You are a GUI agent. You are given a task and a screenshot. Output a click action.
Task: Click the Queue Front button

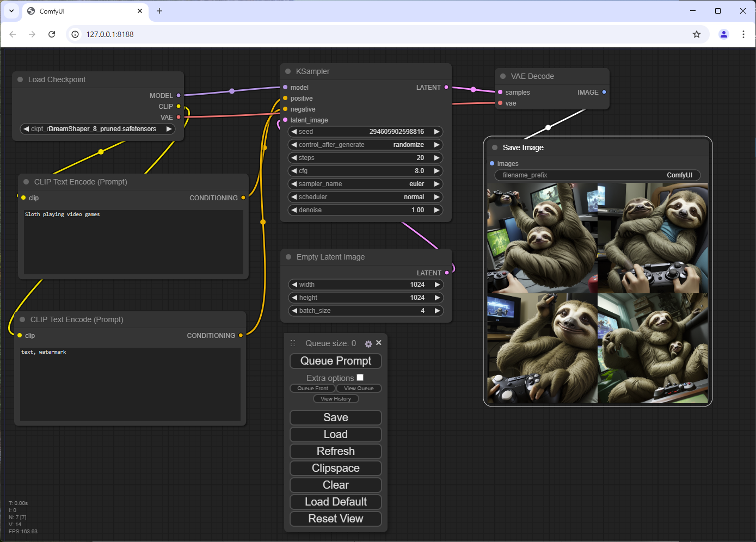(x=312, y=389)
